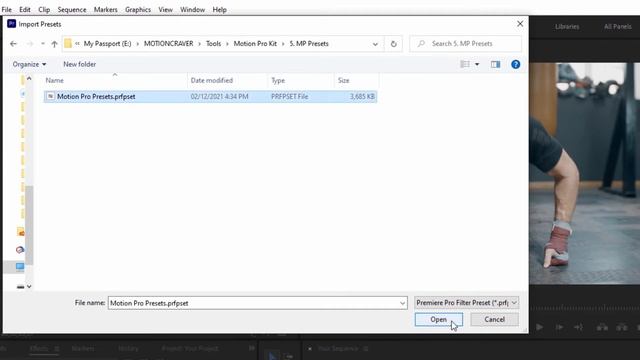This screenshot has height=360, width=640.
Task: Open the Organize dropdown
Action: pos(29,64)
